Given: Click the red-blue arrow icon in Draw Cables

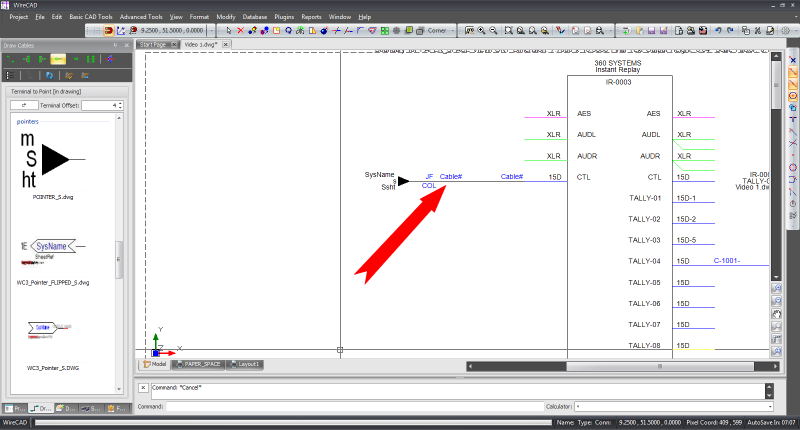Looking at the screenshot, I should [110, 59].
